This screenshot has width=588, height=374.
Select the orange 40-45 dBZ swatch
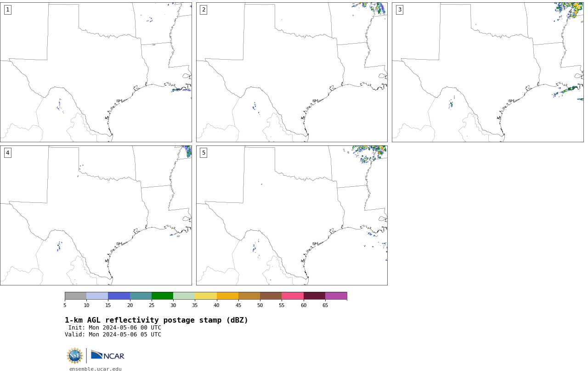pos(227,296)
